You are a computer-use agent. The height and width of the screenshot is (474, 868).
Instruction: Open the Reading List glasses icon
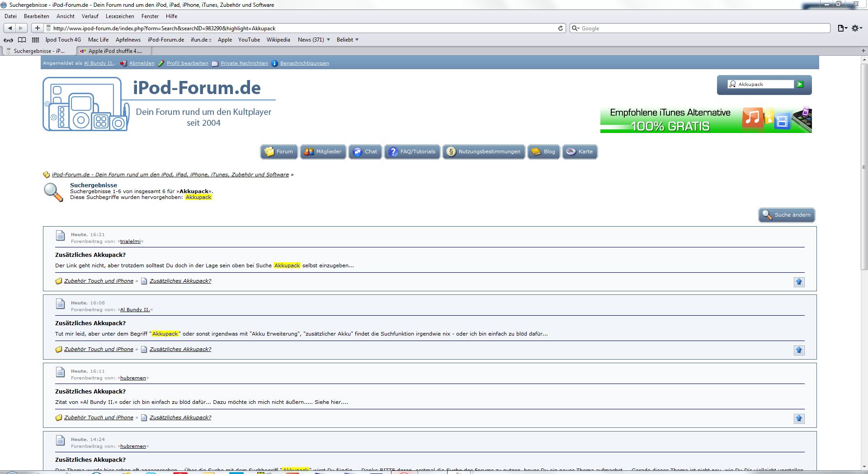[x=9, y=40]
